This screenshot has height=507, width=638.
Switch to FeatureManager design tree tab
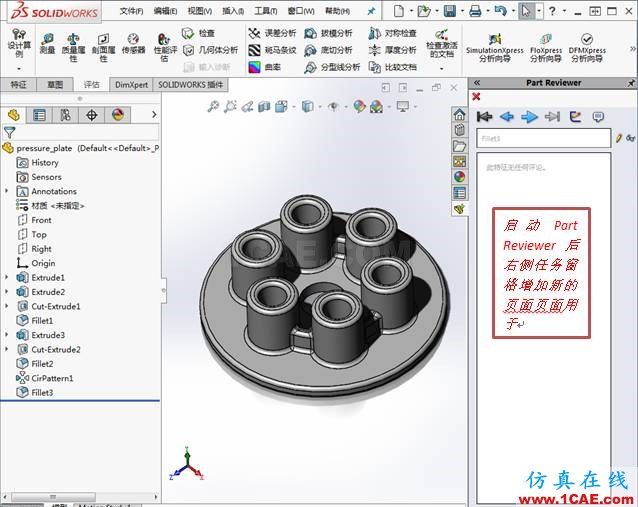(13, 116)
